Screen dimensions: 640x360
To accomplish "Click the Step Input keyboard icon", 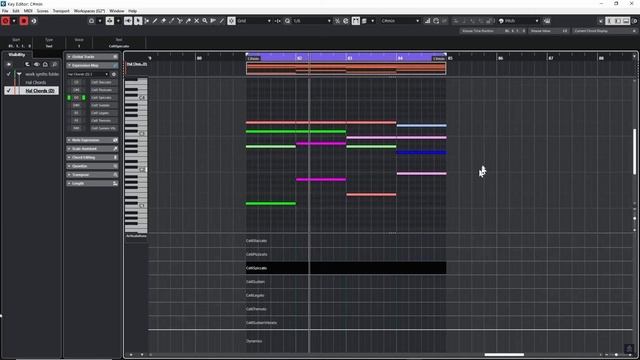I will (547, 21).
